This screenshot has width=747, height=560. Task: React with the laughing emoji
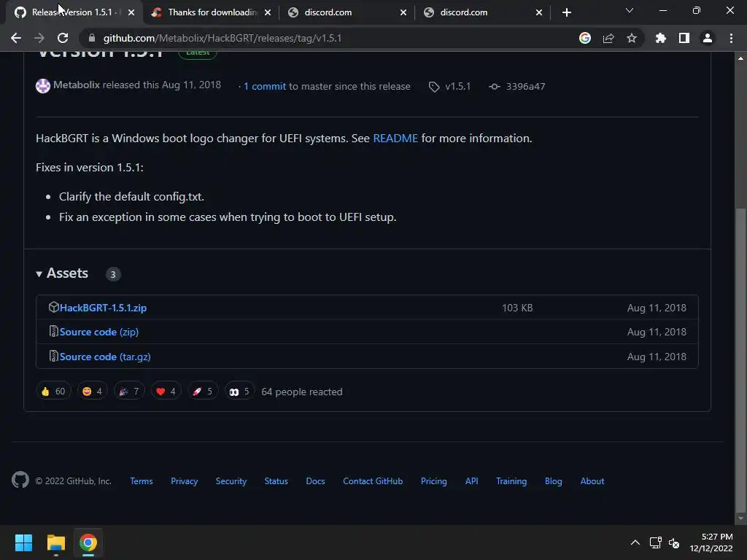tap(92, 392)
